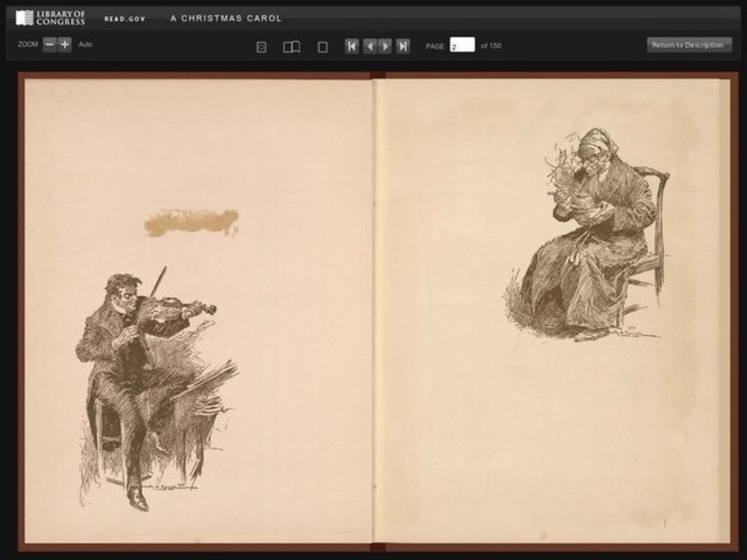Open the Auto zoom level selector
Image resolution: width=747 pixels, height=560 pixels.
pos(86,44)
